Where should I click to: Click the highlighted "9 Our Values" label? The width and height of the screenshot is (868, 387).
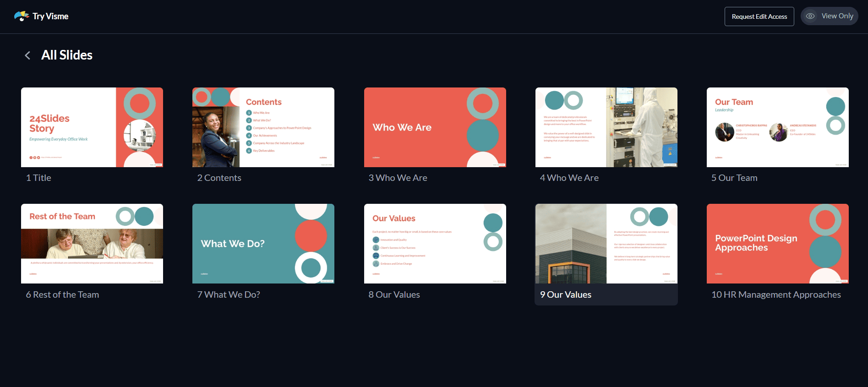point(566,294)
